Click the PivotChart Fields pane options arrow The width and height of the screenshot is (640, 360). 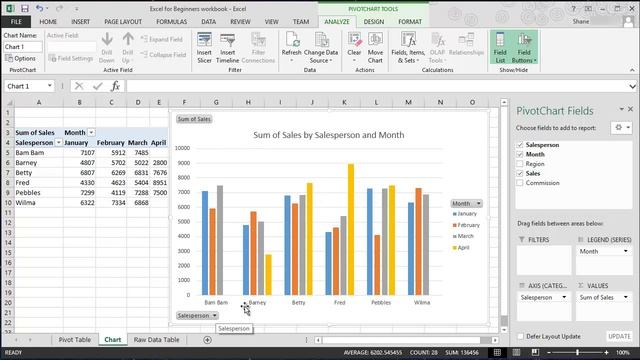click(621, 109)
